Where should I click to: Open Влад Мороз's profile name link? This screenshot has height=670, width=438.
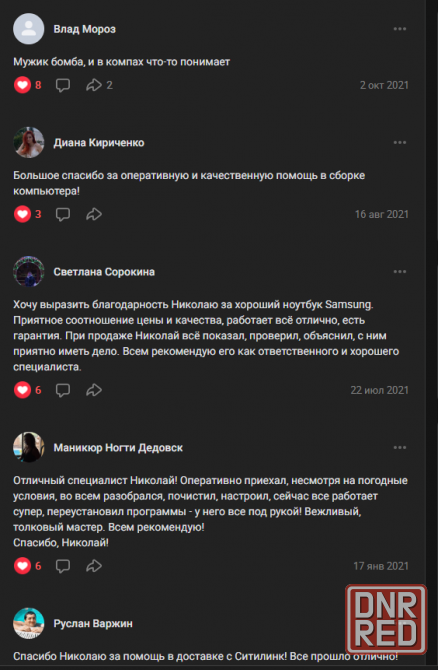(85, 29)
